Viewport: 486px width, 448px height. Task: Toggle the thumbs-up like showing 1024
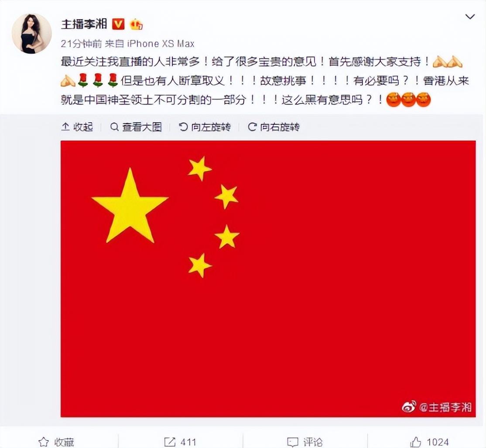[416, 442]
